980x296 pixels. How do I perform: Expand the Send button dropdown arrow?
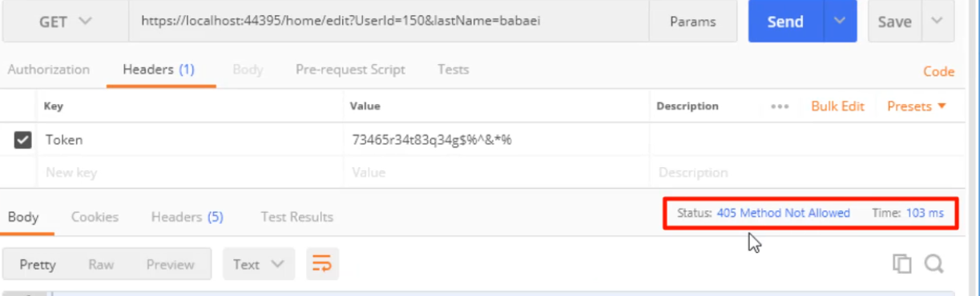point(840,22)
